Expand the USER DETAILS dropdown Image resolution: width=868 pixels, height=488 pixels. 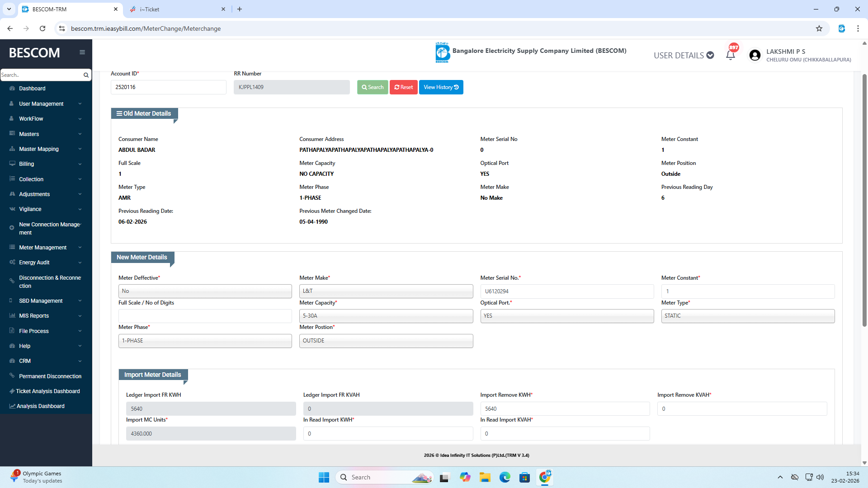tap(684, 55)
